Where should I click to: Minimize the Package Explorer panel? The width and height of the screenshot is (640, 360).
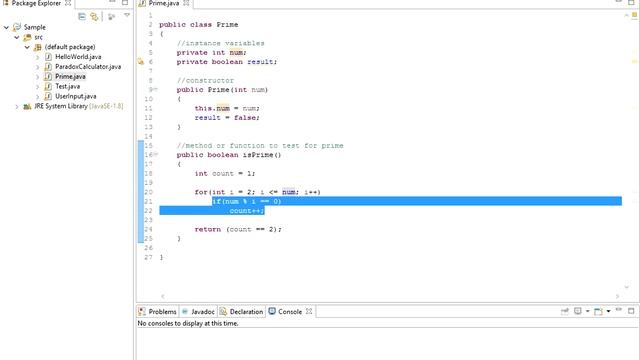pyautogui.click(x=112, y=2)
